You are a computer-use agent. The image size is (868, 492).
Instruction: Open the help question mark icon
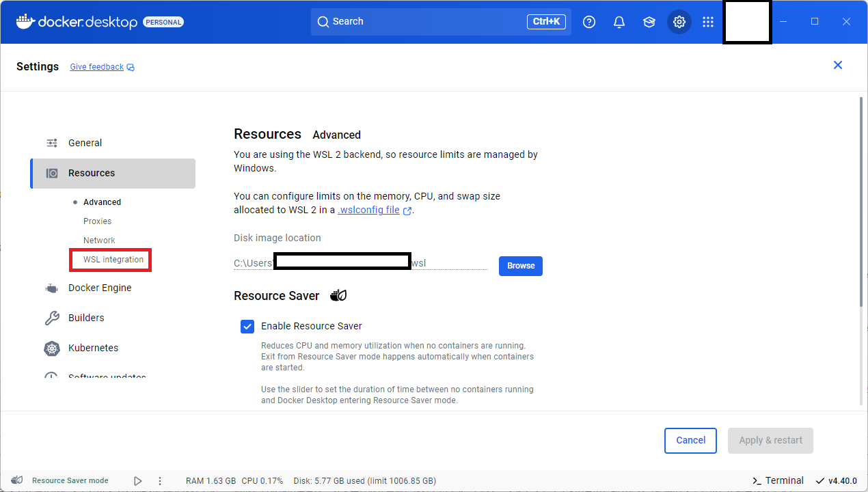click(x=589, y=22)
